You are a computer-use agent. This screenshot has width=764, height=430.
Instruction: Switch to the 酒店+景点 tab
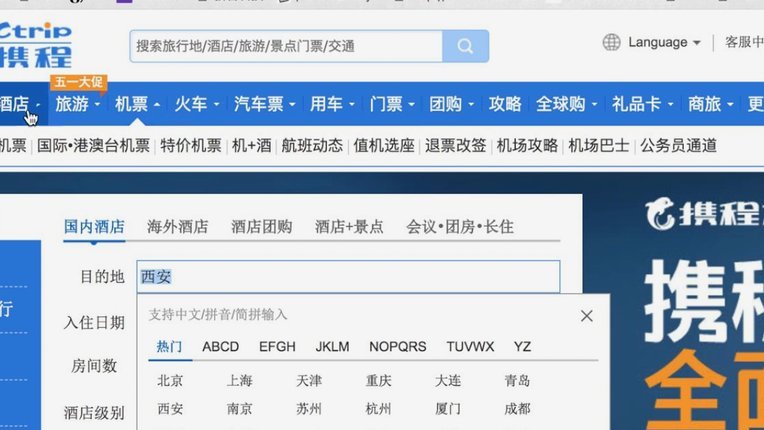(x=349, y=226)
